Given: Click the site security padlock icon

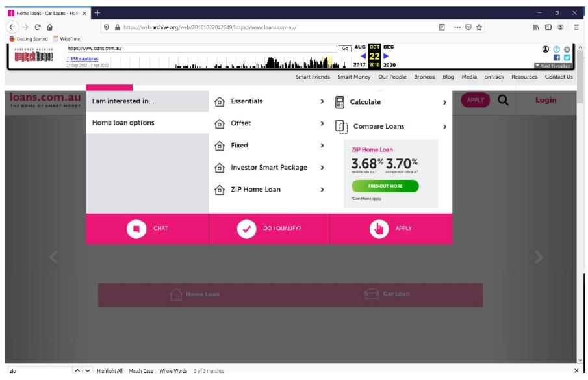Looking at the screenshot, I should [x=118, y=27].
